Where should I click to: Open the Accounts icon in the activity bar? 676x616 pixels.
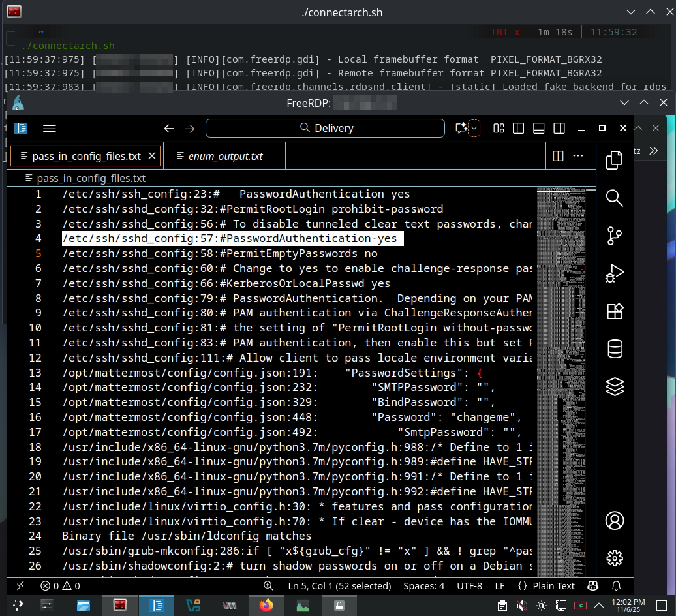click(x=614, y=521)
